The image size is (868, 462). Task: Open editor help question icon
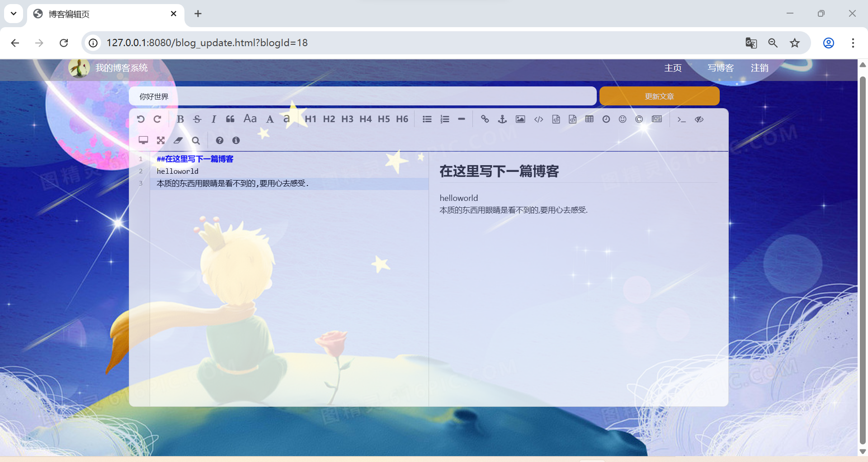point(219,140)
